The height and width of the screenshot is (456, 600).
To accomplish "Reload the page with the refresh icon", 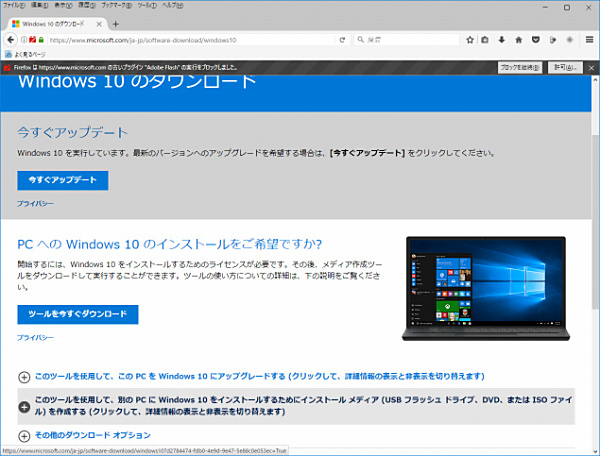I will click(x=342, y=40).
